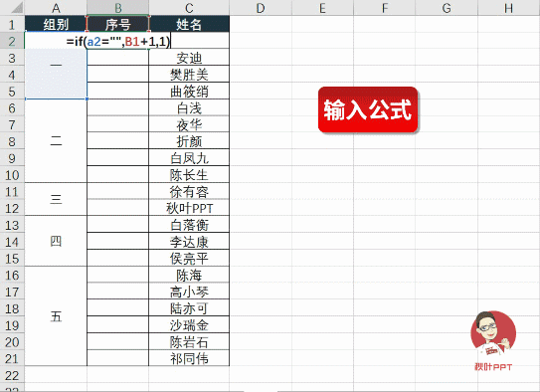Viewport: 540px width, 392px height.
Task: Select the name cell 折颜
Action: point(189,141)
